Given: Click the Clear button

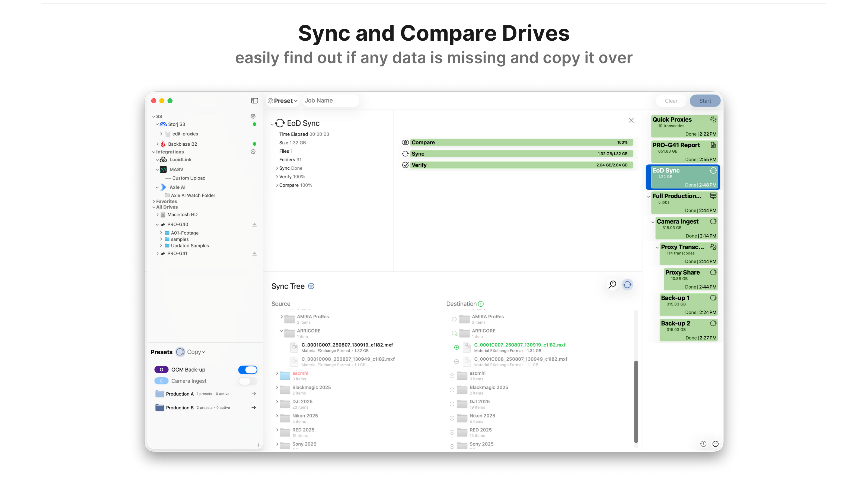Looking at the screenshot, I should click(671, 101).
